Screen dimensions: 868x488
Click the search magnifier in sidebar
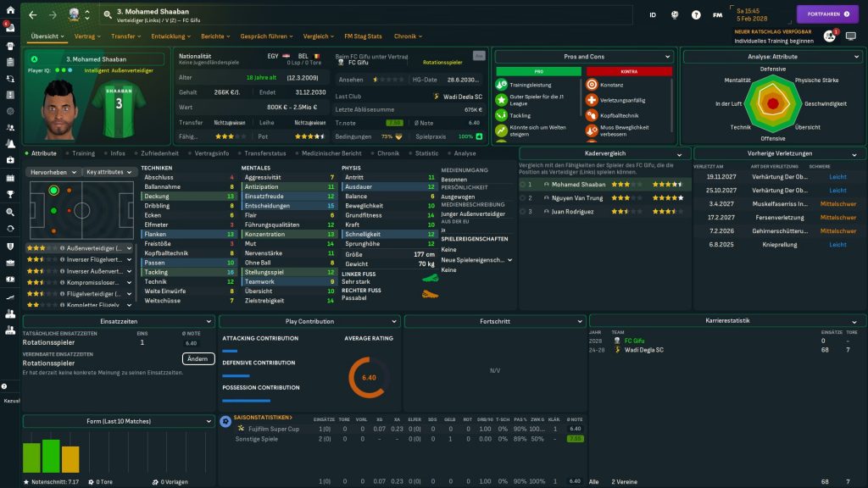[x=11, y=212]
